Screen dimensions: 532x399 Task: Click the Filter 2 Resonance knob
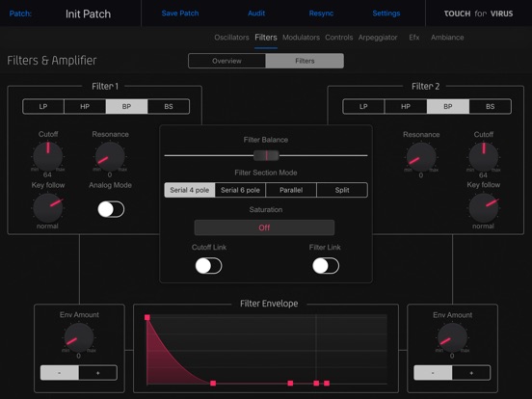pyautogui.click(x=421, y=157)
